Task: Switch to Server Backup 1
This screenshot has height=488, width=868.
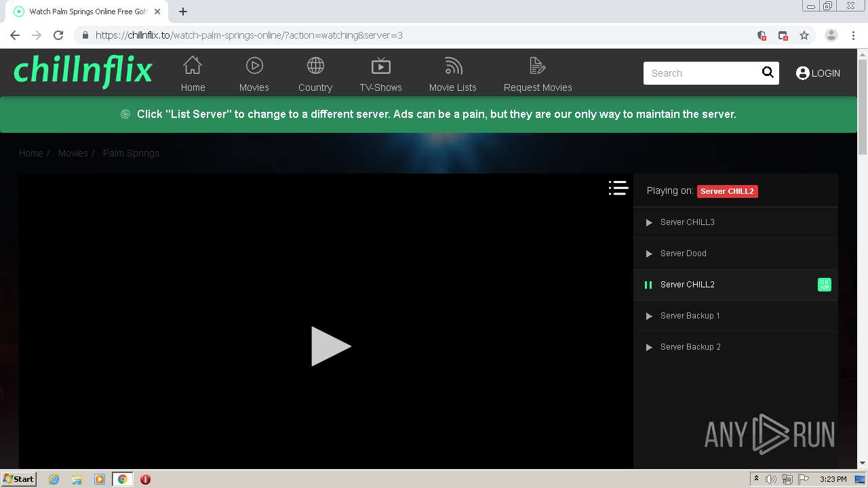Action: click(736, 316)
